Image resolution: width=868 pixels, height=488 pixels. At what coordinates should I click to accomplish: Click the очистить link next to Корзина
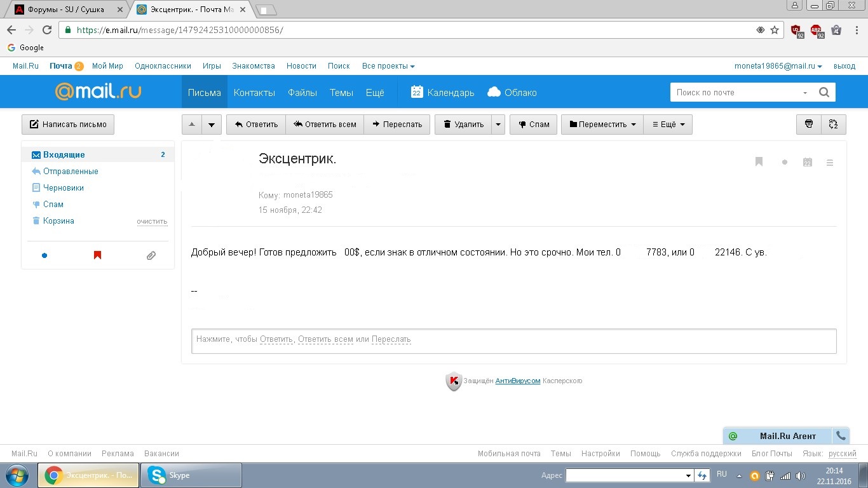tap(152, 222)
